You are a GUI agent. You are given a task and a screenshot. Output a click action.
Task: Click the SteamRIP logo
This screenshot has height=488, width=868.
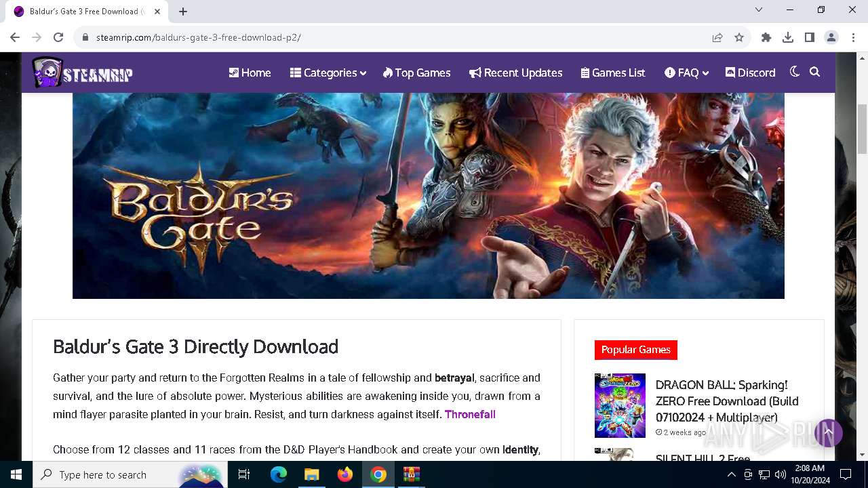[83, 73]
